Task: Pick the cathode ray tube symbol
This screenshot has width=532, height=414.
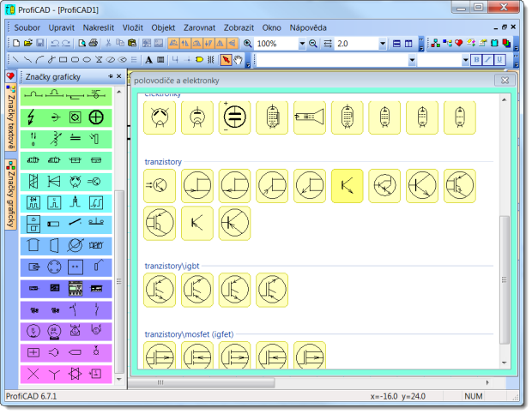Action: (x=310, y=117)
